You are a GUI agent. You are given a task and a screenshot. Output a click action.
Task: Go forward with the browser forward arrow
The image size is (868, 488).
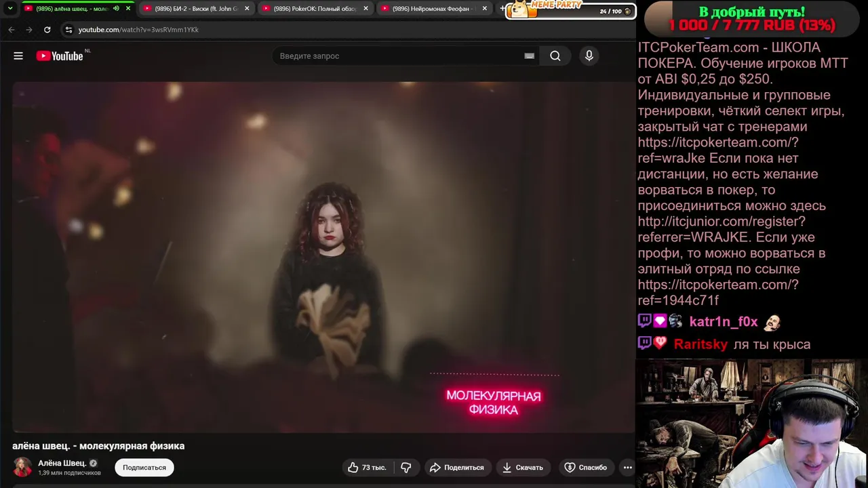click(28, 30)
